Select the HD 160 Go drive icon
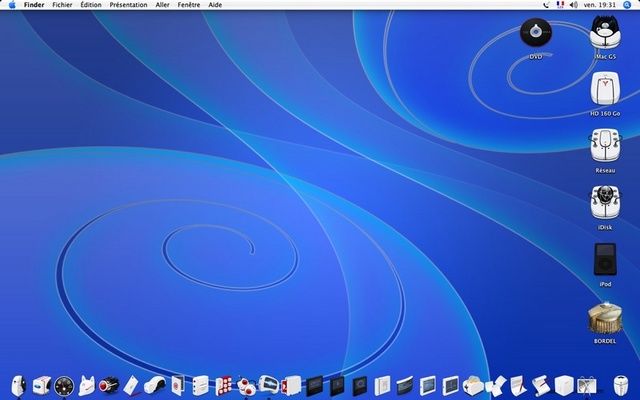This screenshot has width=640, height=400. pyautogui.click(x=605, y=89)
